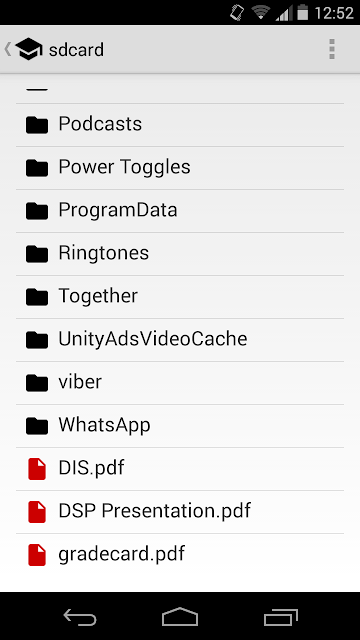Go back using the header chevron
This screenshot has height=640, width=360.
8,49
